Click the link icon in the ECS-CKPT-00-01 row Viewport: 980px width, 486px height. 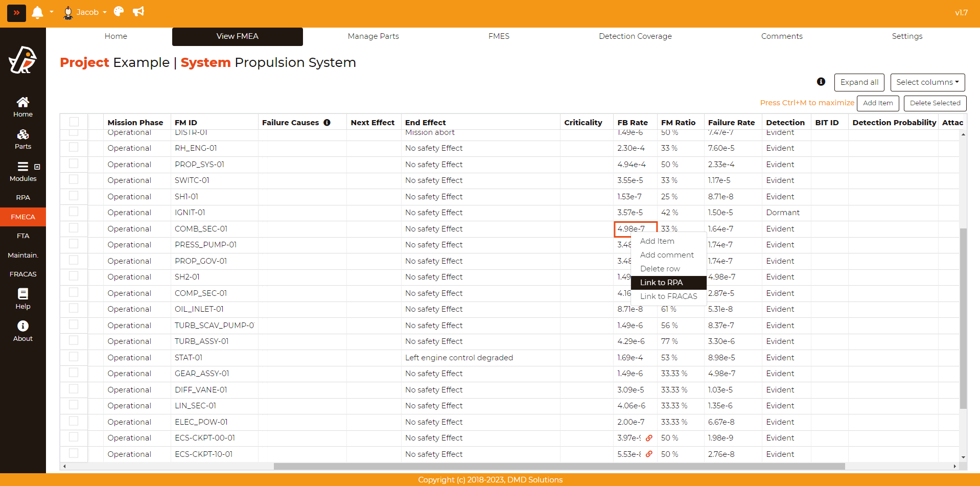649,438
